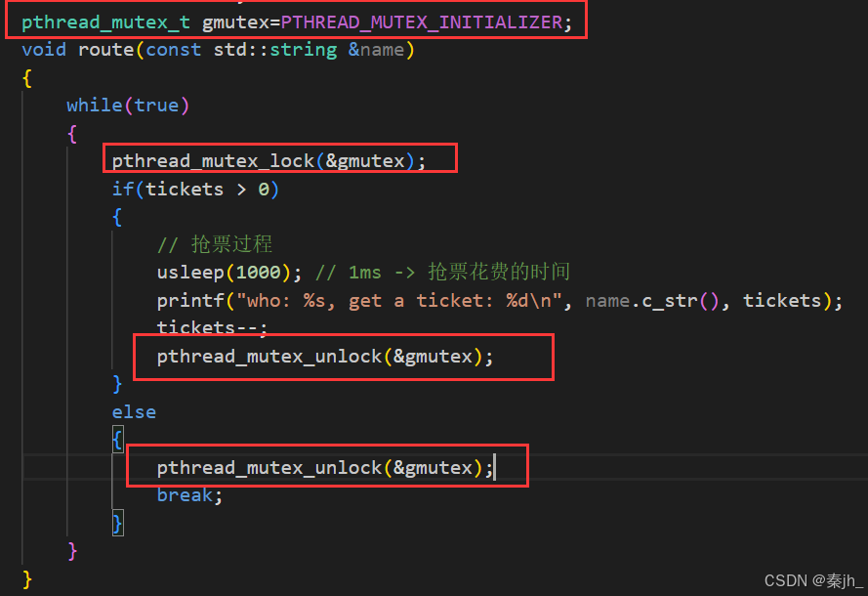Screen dimensions: 868x596
Task: Click the std::string parameter type
Action: click(x=275, y=50)
